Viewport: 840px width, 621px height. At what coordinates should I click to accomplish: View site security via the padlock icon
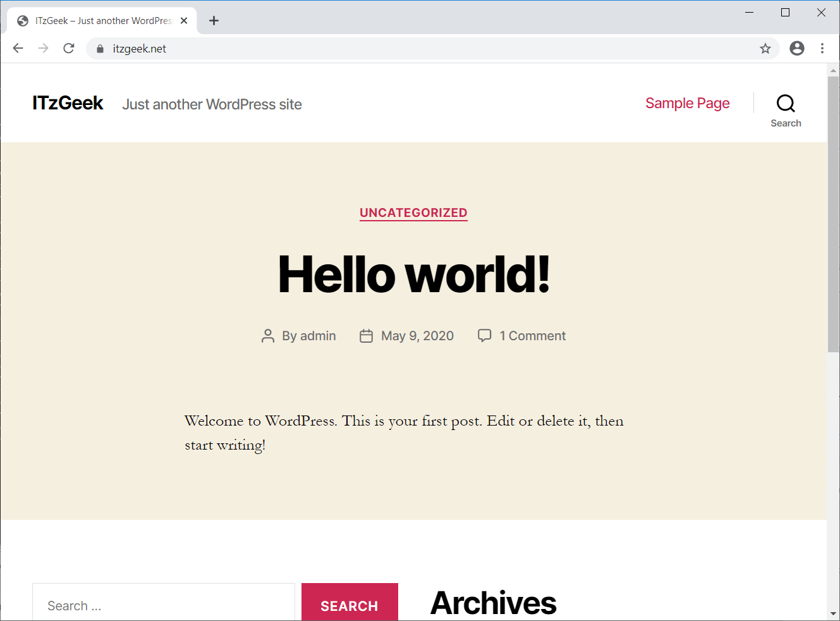(x=100, y=49)
